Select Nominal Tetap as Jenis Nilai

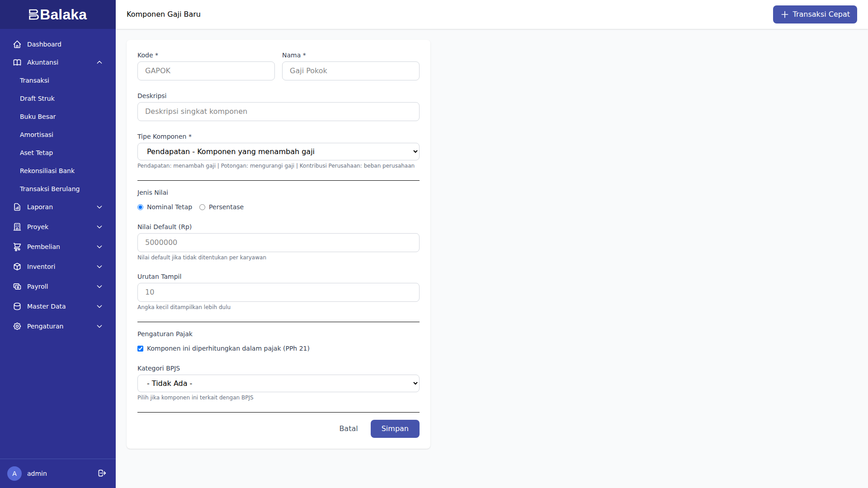[141, 207]
